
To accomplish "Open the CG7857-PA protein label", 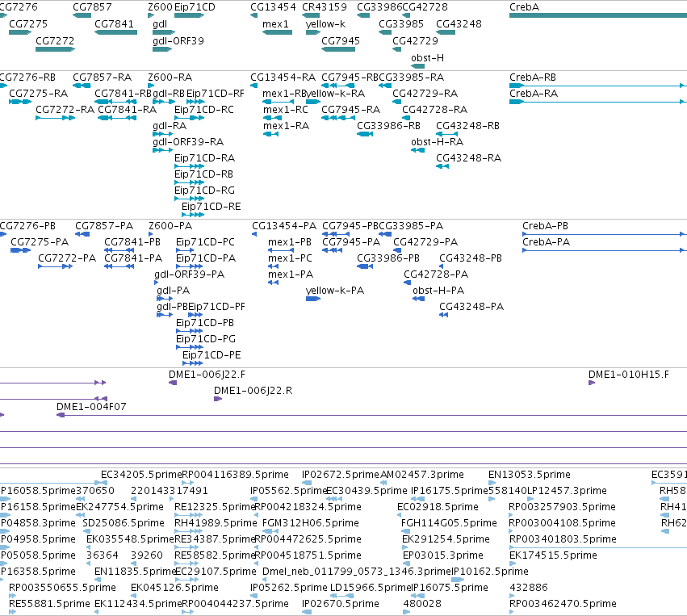I will [104, 225].
